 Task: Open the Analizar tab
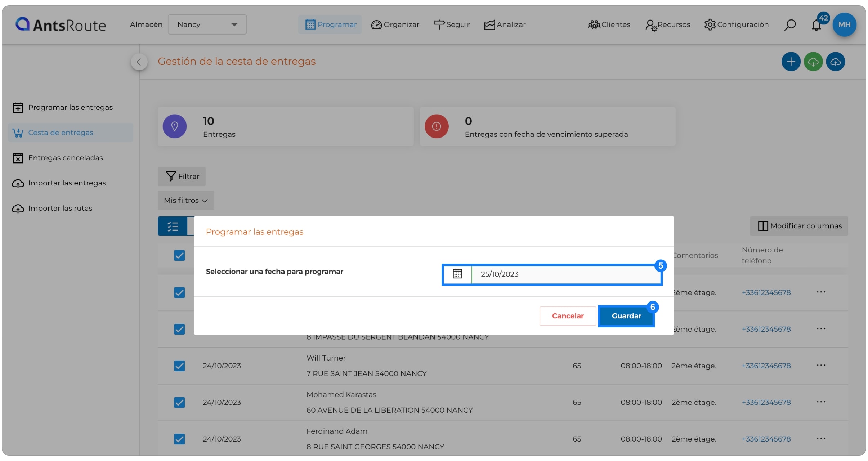(x=505, y=24)
